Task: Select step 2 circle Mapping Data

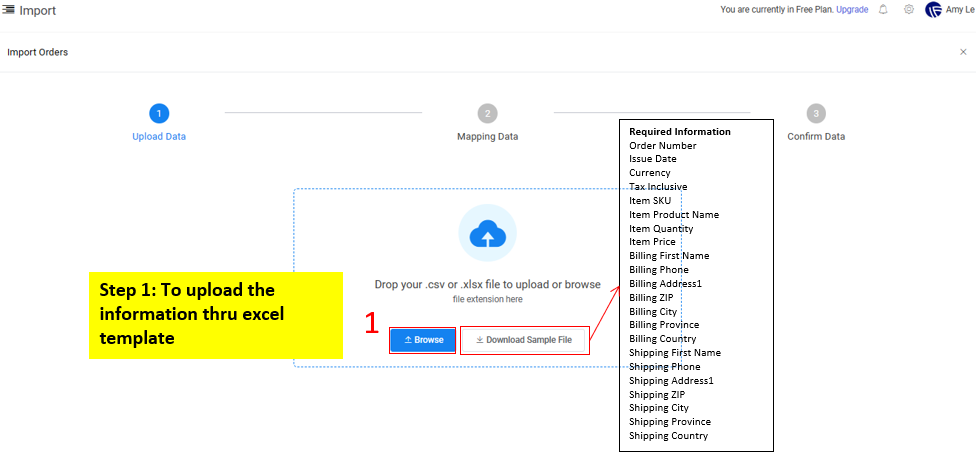Action: [x=487, y=113]
